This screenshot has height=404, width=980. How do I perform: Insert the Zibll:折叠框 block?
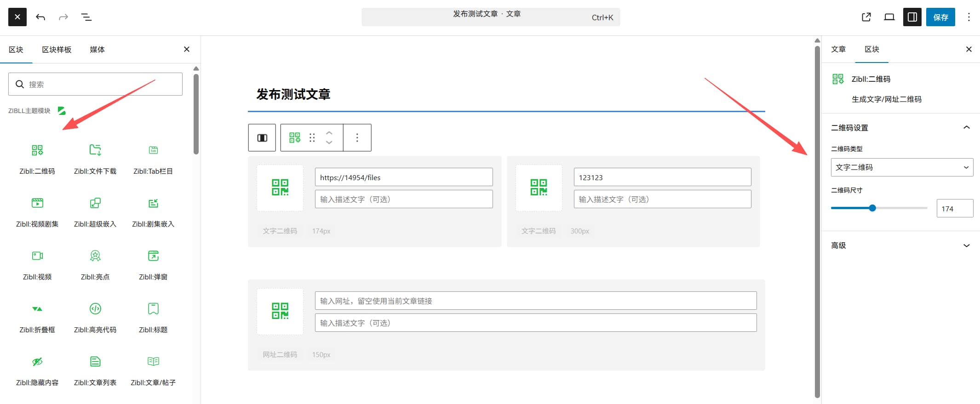point(37,317)
